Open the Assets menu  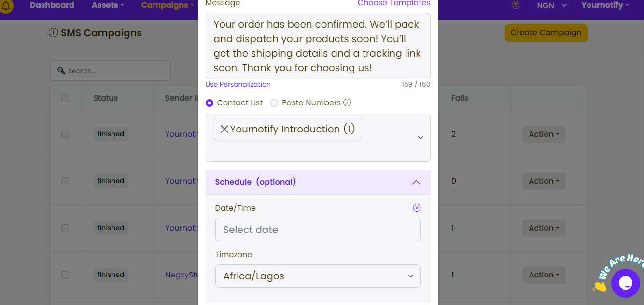point(108,5)
